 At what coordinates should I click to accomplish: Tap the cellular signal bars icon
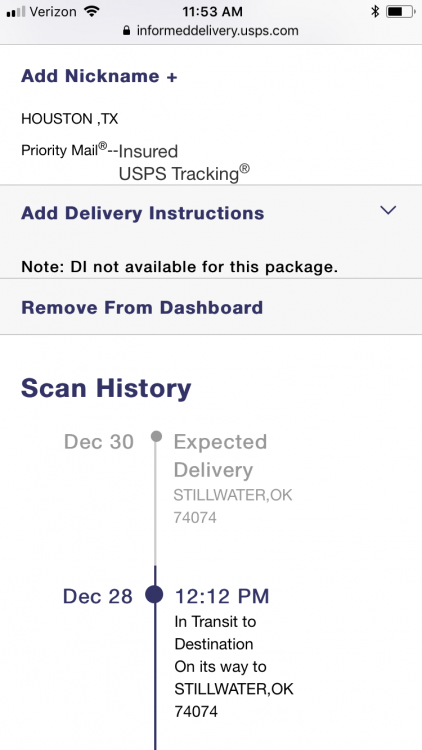coord(15,12)
